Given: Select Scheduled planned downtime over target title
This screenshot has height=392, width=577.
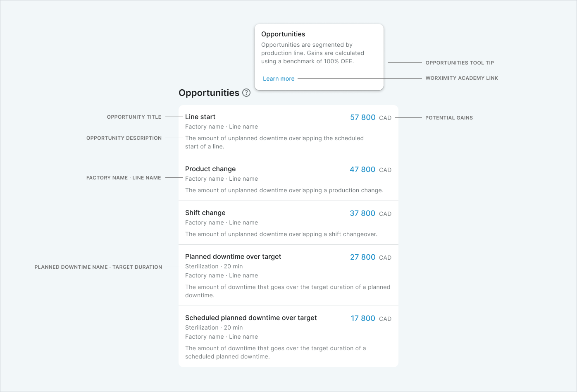Looking at the screenshot, I should [251, 318].
